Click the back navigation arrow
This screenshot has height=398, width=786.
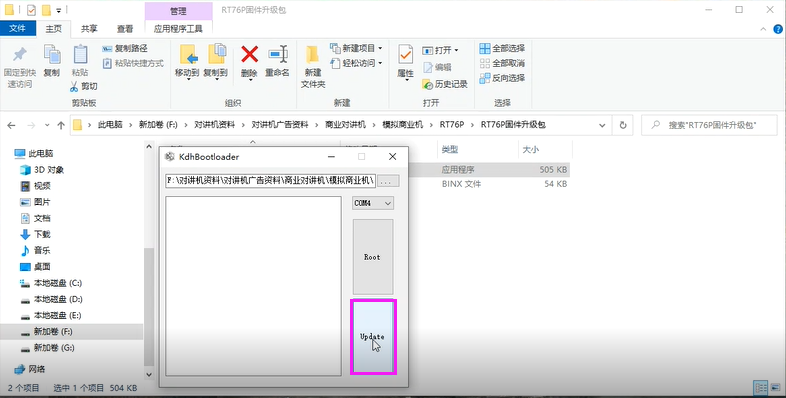point(12,125)
